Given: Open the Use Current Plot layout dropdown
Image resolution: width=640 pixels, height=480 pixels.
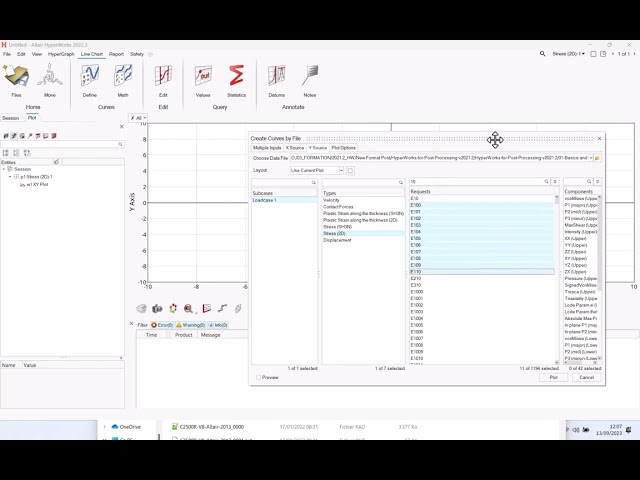Looking at the screenshot, I should (317, 171).
